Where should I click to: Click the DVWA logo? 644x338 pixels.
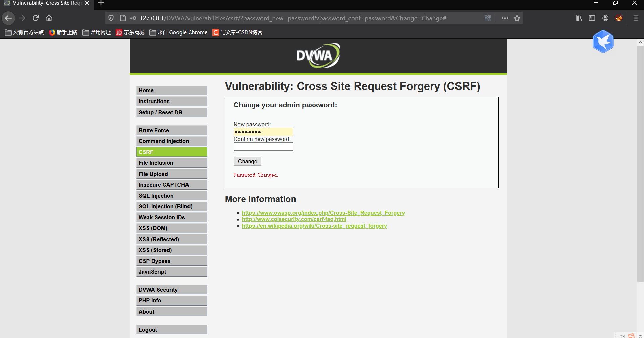coord(318,56)
